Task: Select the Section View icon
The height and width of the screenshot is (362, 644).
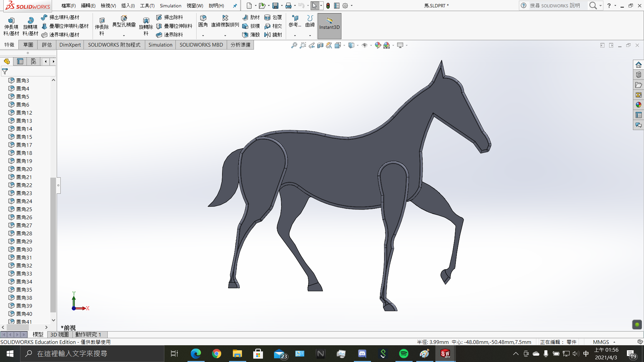Action: click(x=320, y=45)
